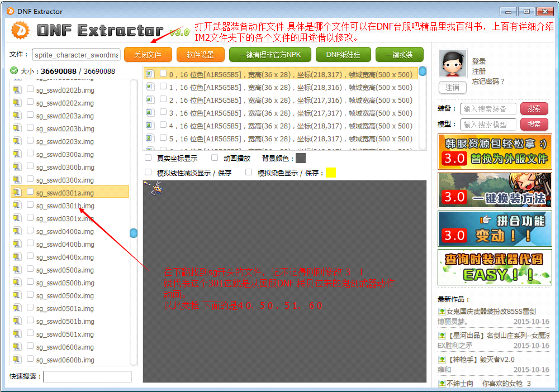This screenshot has width=560, height=392.
Task: Click 搜索 next to 装备 field
Action: coord(534,109)
